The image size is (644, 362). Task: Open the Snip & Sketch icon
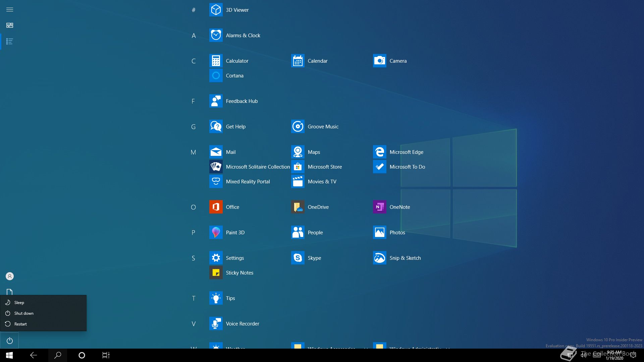point(380,258)
